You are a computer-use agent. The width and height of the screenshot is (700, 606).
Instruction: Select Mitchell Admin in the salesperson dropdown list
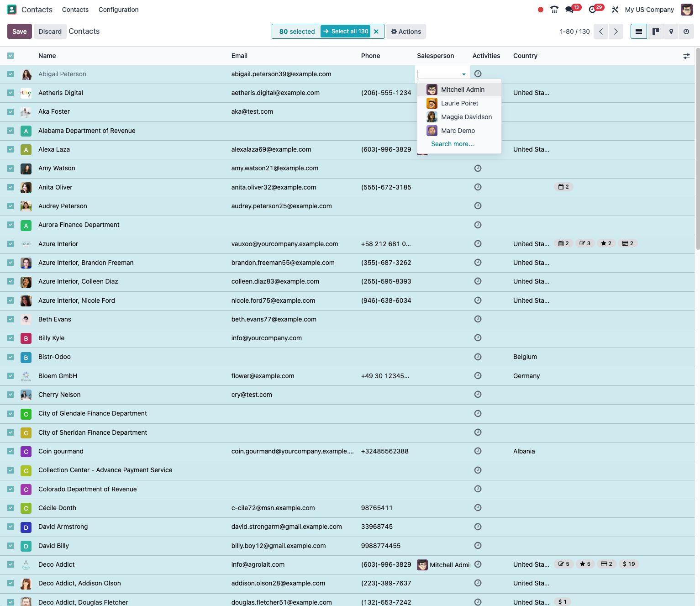tap(459, 90)
